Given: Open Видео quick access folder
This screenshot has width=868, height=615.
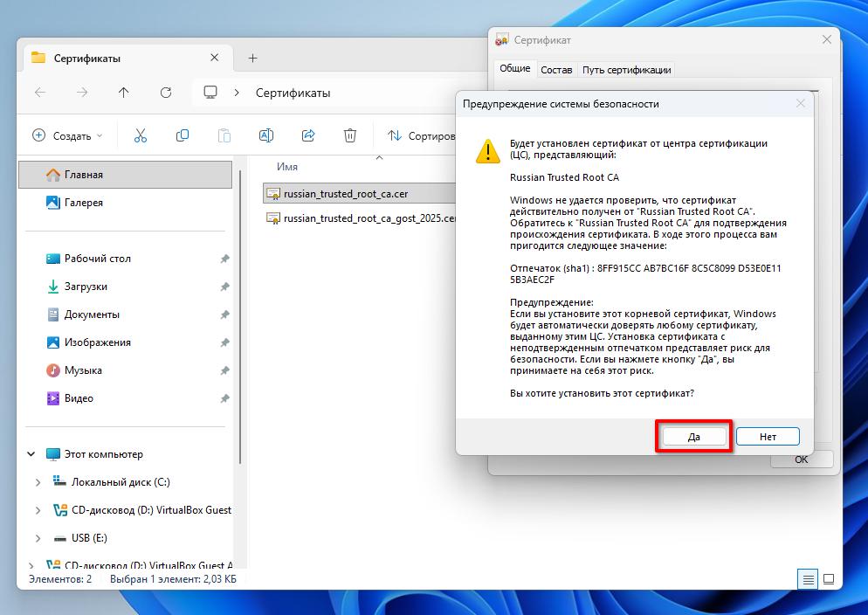Looking at the screenshot, I should click(x=79, y=398).
